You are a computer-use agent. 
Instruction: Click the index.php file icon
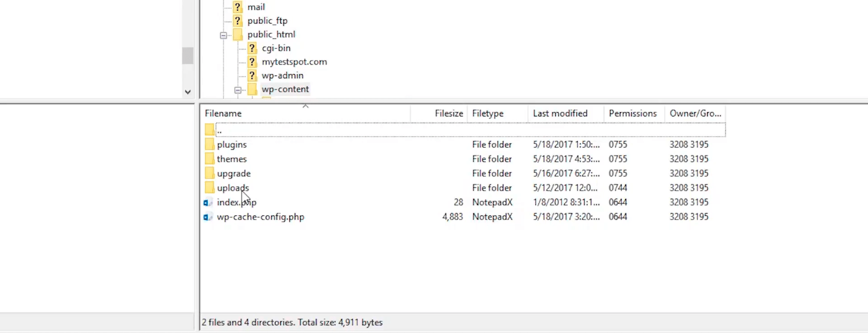[x=209, y=203]
